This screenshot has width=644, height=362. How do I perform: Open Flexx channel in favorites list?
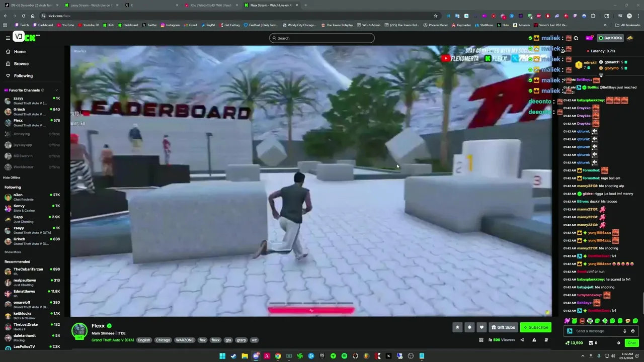point(31,123)
